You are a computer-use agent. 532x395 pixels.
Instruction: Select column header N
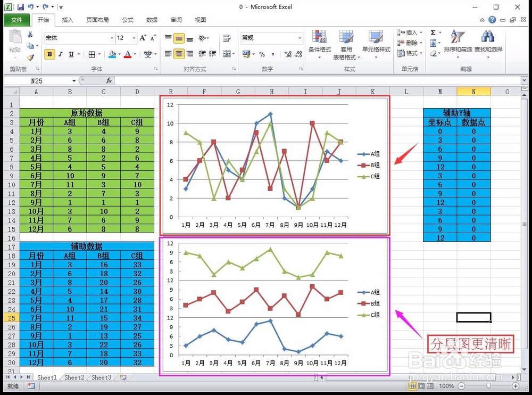pos(473,92)
